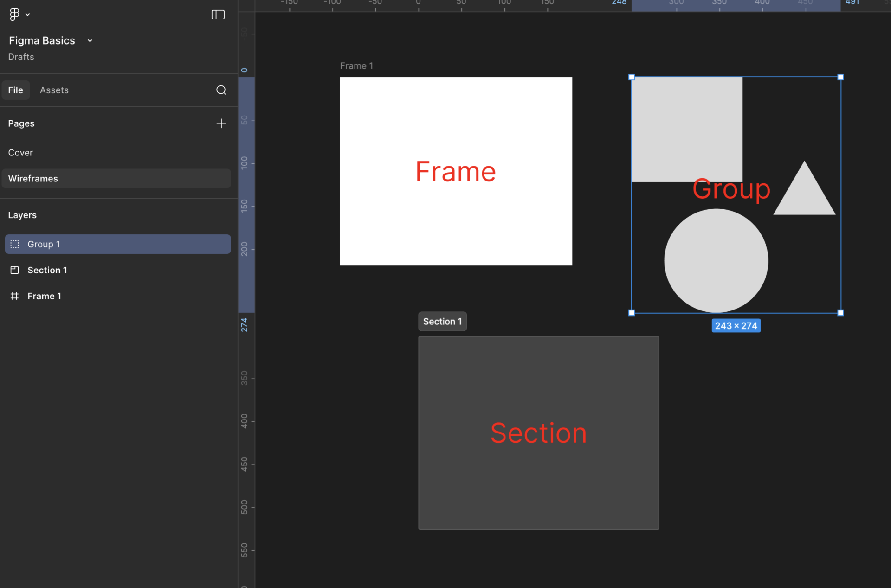The height and width of the screenshot is (588, 891).
Task: Open the Cover page
Action: point(20,153)
